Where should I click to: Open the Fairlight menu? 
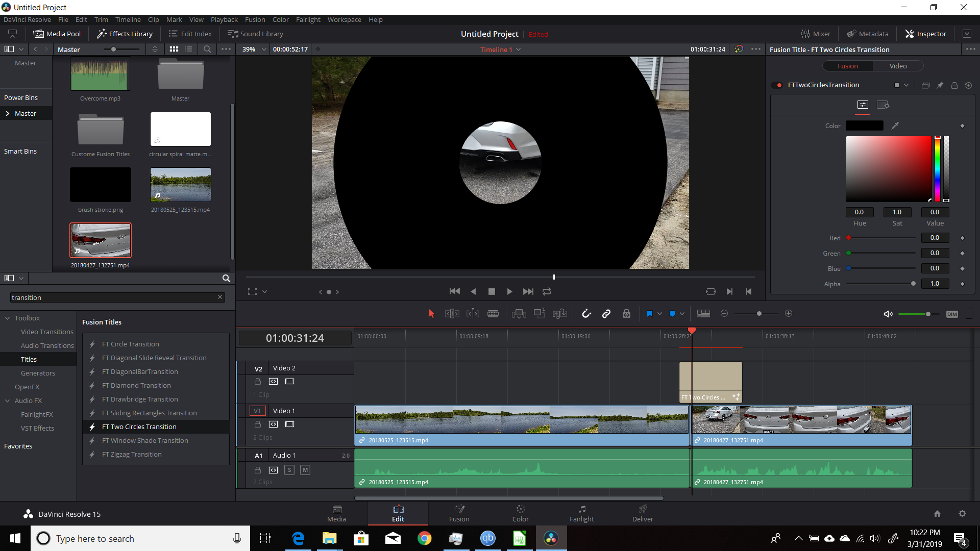(308, 19)
